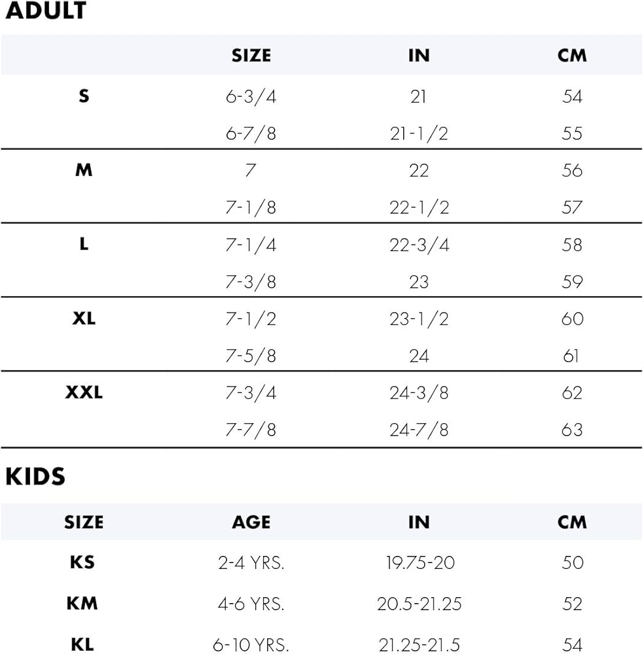Click the KL kids size label
The image size is (644, 654).
(x=82, y=645)
